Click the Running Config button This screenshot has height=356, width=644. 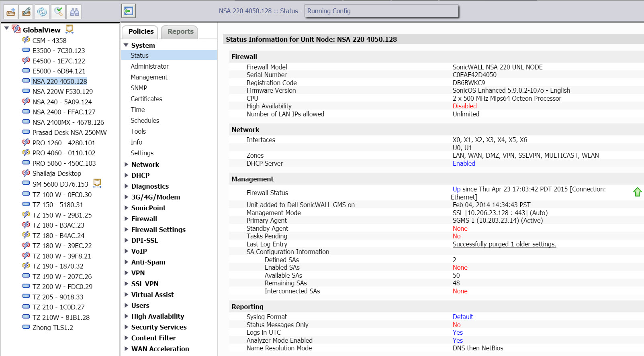point(381,11)
